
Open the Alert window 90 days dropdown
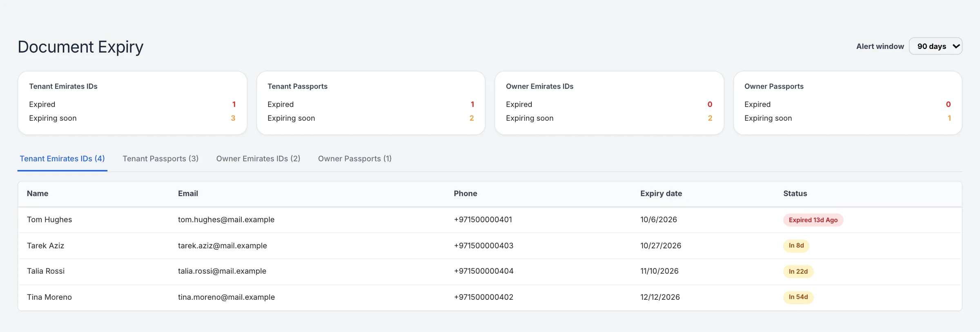click(935, 46)
